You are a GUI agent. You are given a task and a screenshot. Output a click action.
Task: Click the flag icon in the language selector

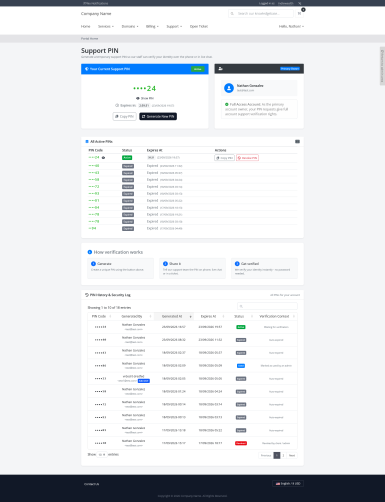[x=278, y=484]
